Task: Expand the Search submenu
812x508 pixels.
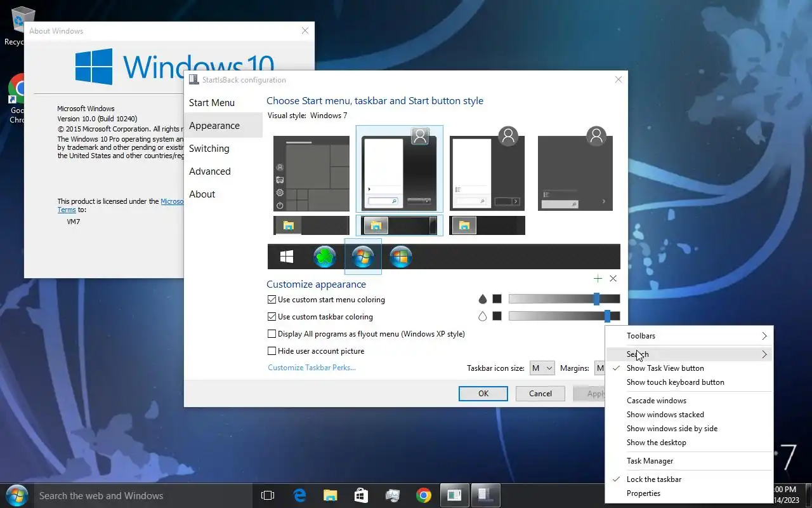Action: [689, 354]
